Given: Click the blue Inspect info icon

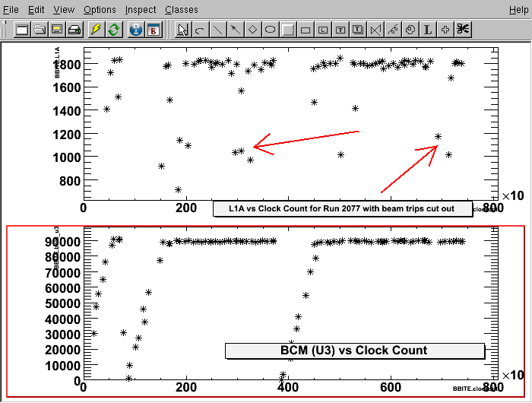Looking at the screenshot, I should click(x=136, y=30).
